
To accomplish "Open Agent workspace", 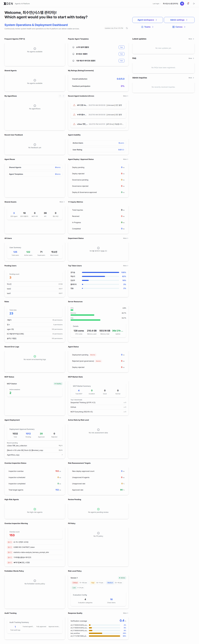I will point(147,20).
